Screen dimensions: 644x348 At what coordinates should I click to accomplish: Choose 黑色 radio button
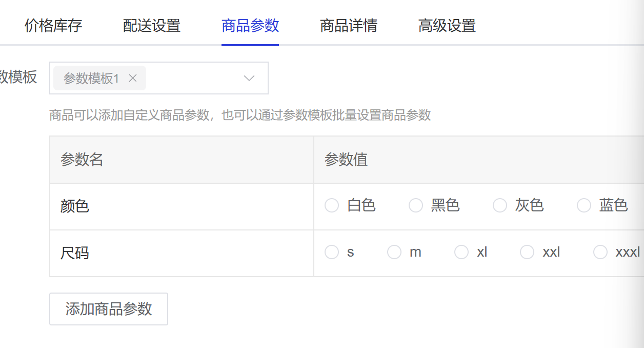[x=416, y=205]
